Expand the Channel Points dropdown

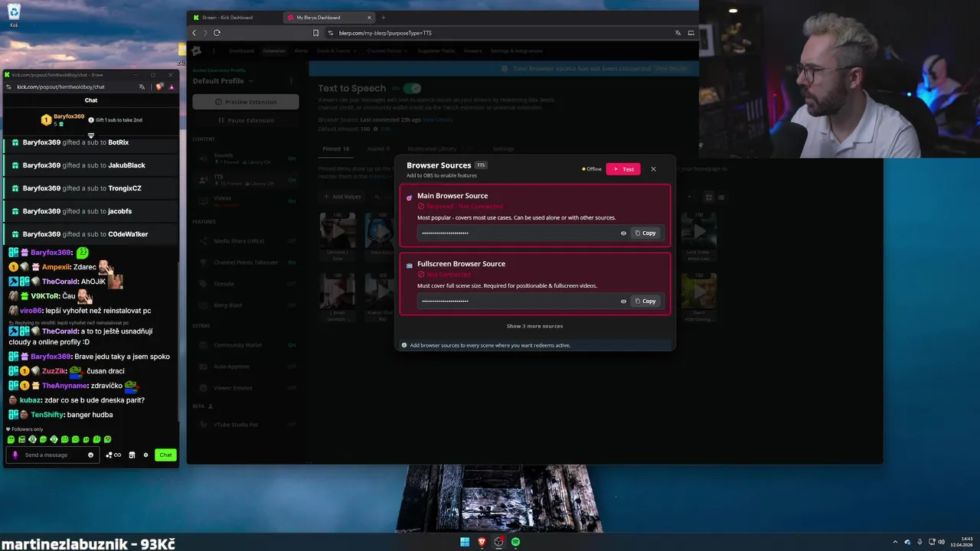click(x=387, y=51)
